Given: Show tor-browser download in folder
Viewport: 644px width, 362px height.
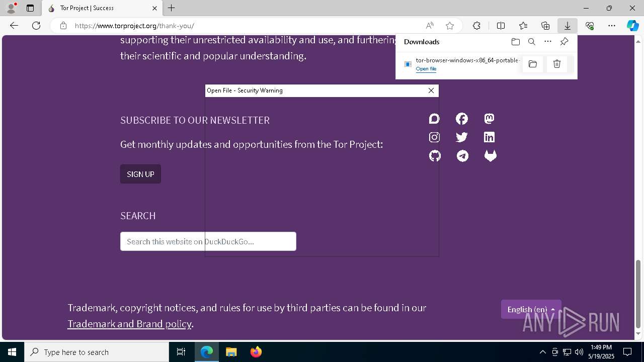Looking at the screenshot, I should pos(533,64).
